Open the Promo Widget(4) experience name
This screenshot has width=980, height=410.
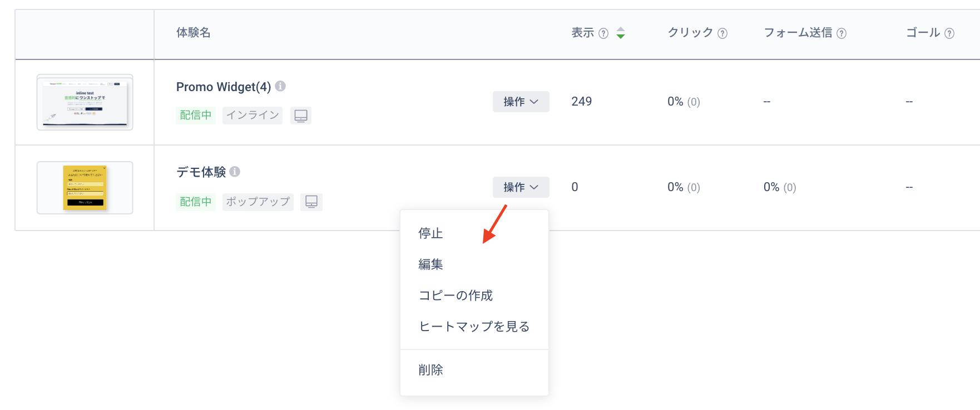point(224,87)
